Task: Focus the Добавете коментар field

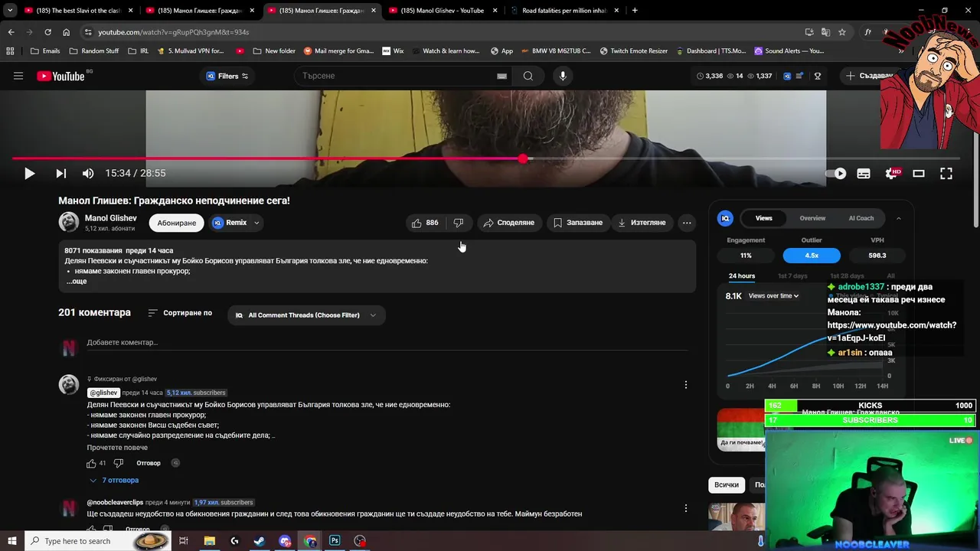Action: pyautogui.click(x=387, y=343)
